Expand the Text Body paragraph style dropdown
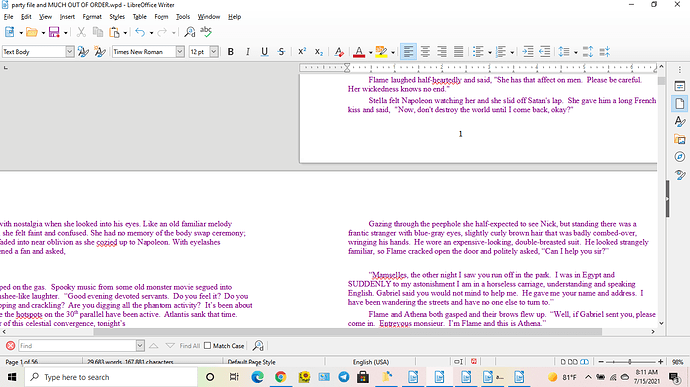Image resolution: width=690 pixels, height=387 pixels. 70,52
